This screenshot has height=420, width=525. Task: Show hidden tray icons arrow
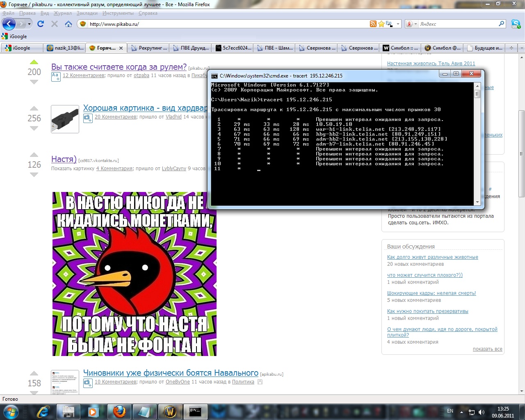[462, 412]
